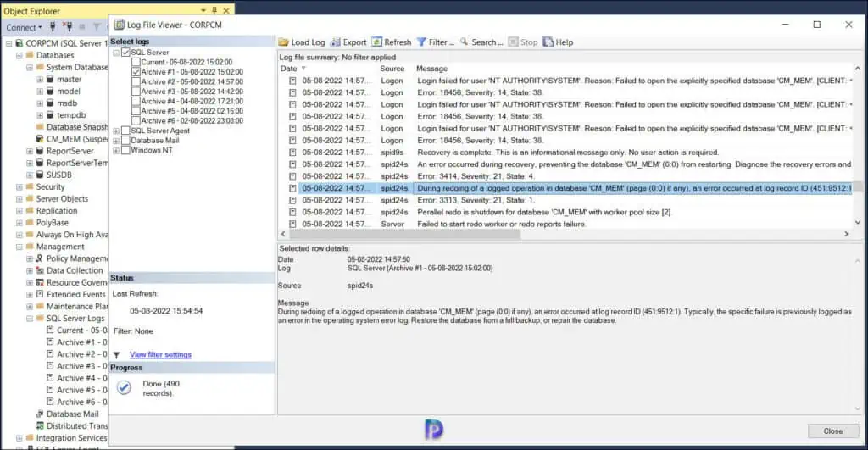The image size is (868, 450).
Task: Click the Source column header
Action: pyautogui.click(x=392, y=69)
